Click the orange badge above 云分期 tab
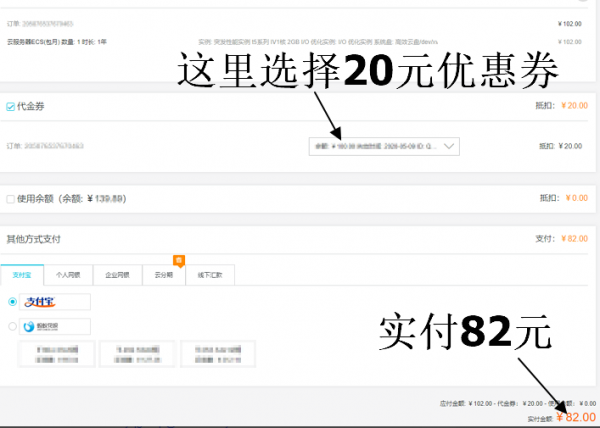 [x=179, y=260]
